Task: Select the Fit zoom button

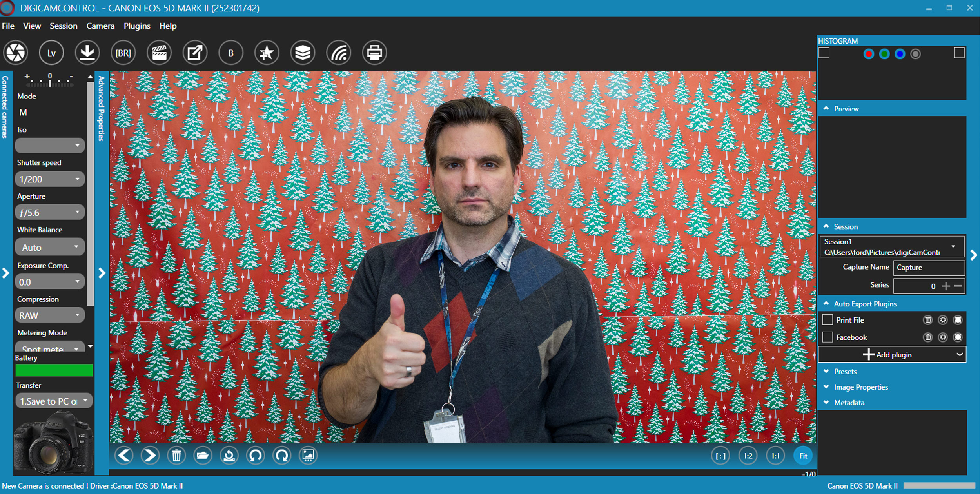Action: [x=803, y=456]
